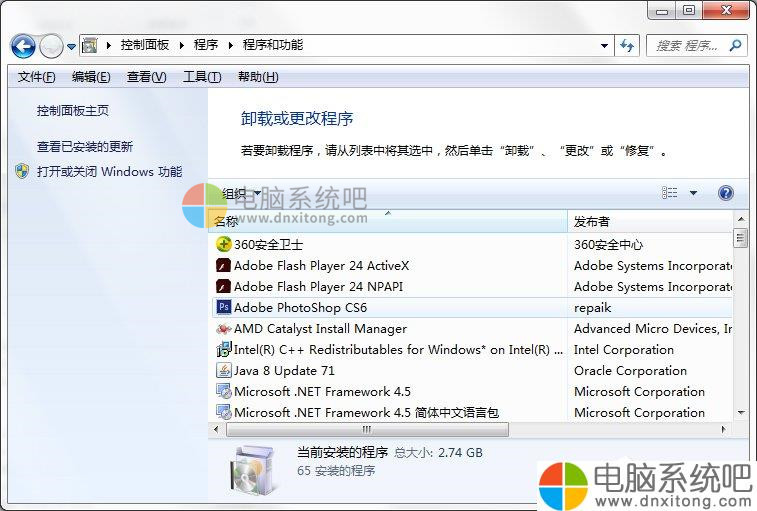Minimize the Programs and Features window

(661, 10)
